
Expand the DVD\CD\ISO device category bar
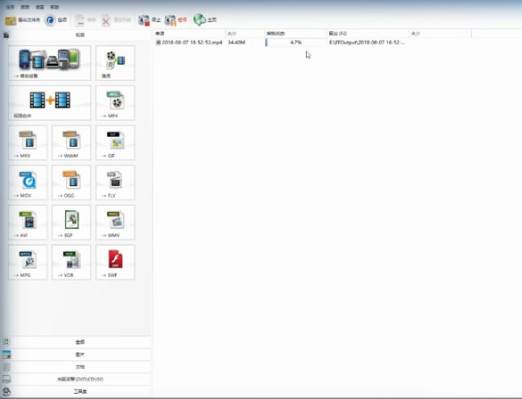point(76,379)
